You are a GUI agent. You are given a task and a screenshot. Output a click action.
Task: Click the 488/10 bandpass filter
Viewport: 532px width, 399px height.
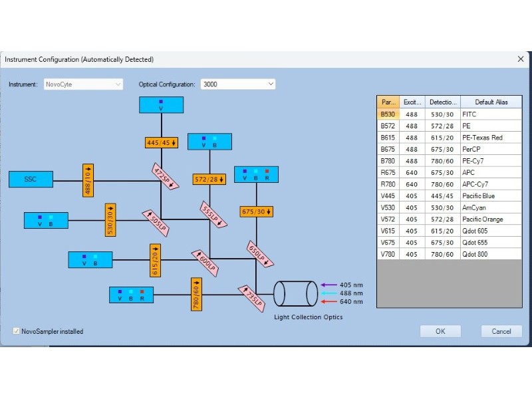point(88,180)
